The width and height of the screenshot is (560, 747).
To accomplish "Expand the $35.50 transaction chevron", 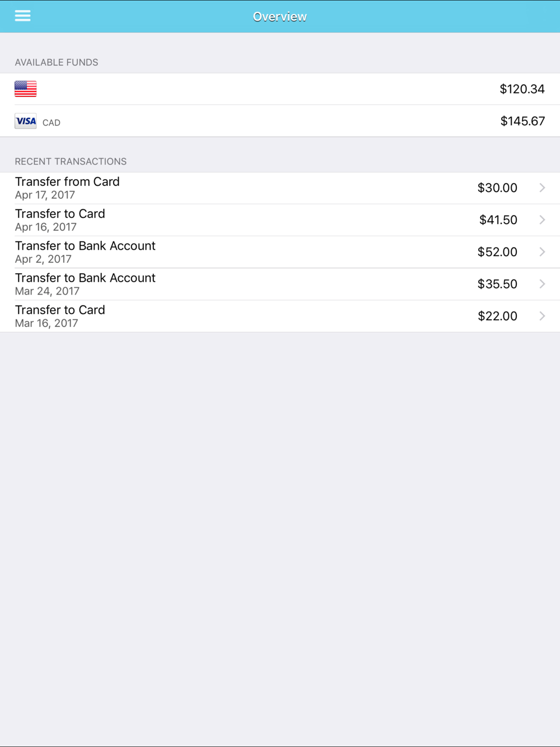I will point(542,284).
